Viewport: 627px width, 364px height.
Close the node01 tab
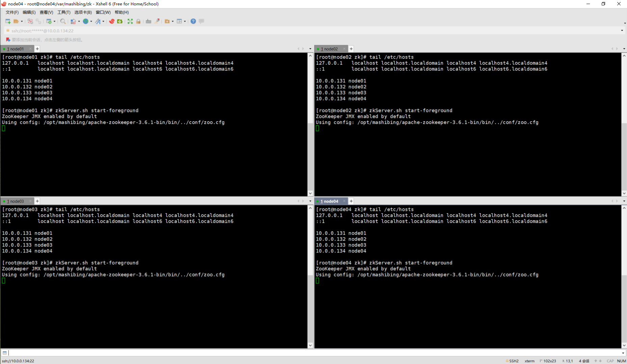[30, 49]
